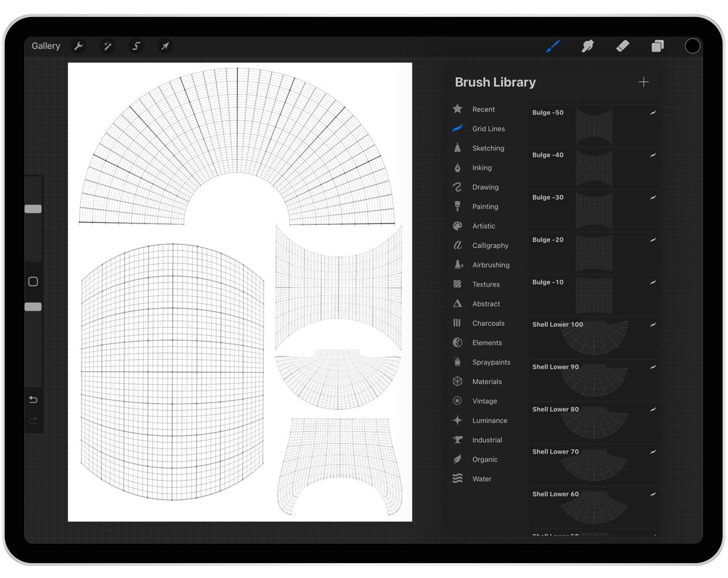Select the Smudge finger tool
This screenshot has width=728, height=578.
[x=587, y=46]
